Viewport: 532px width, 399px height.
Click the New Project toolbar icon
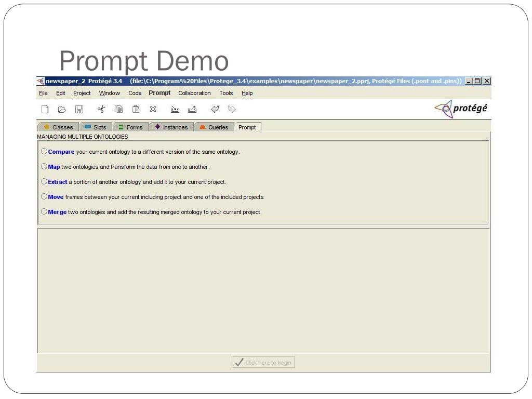45,109
